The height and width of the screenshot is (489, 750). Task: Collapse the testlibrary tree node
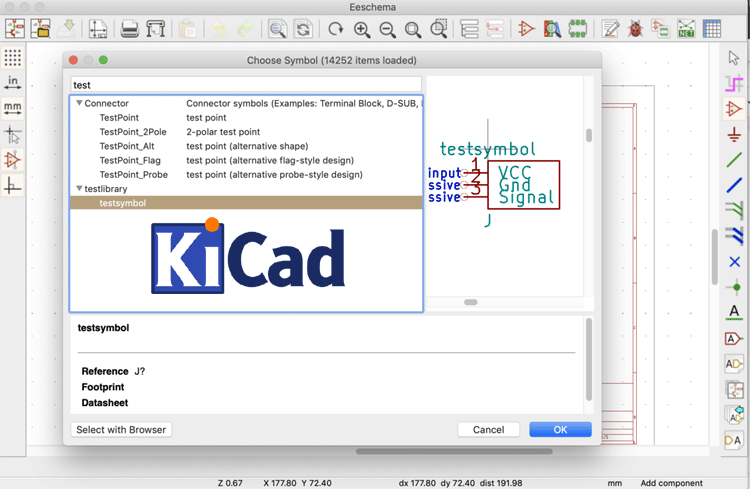pyautogui.click(x=79, y=189)
